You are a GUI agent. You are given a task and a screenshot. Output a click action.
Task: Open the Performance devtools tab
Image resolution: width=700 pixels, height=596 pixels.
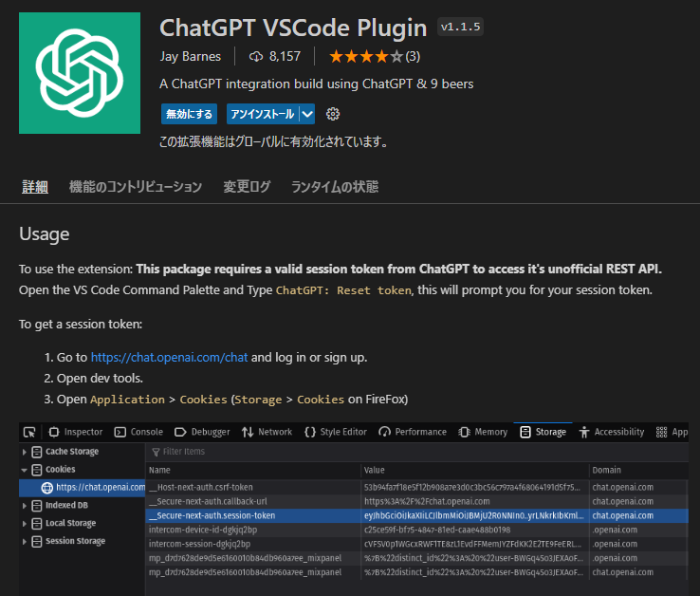(413, 432)
